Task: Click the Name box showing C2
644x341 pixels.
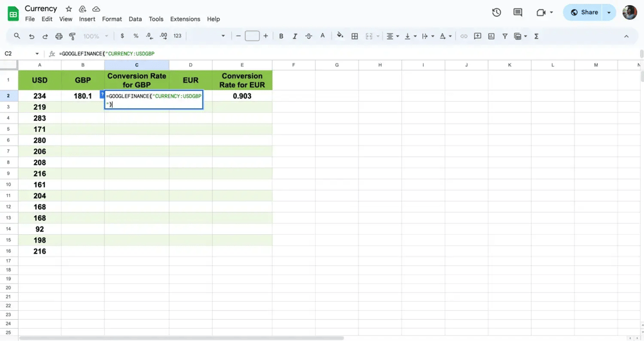Action: tap(19, 53)
